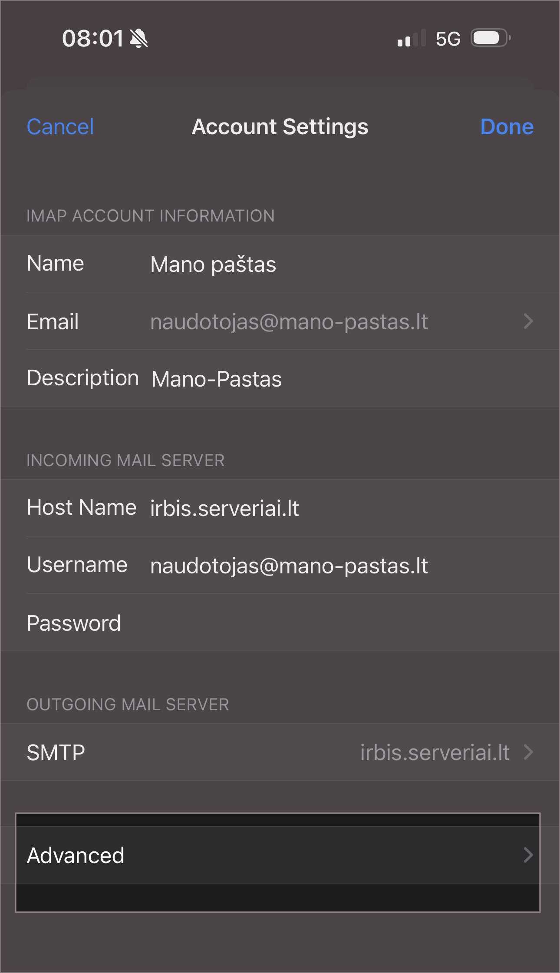Tap Cancel to discard account changes
Viewport: 560px width, 973px height.
(60, 127)
